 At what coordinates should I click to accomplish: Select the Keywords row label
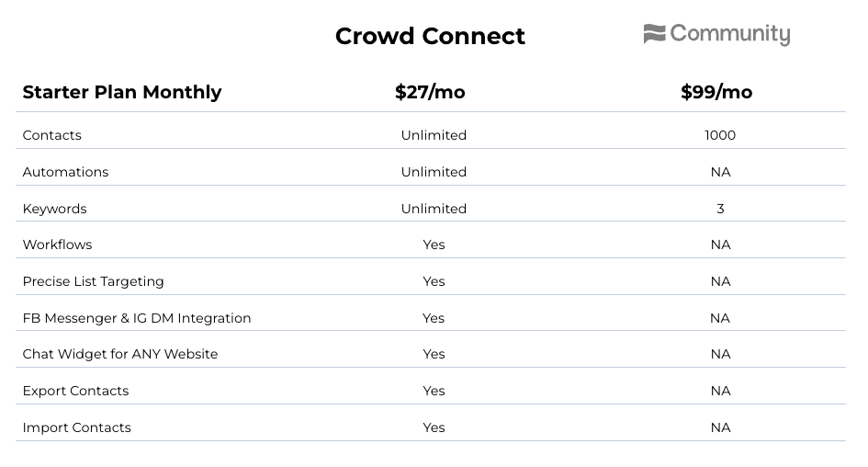[55, 209]
